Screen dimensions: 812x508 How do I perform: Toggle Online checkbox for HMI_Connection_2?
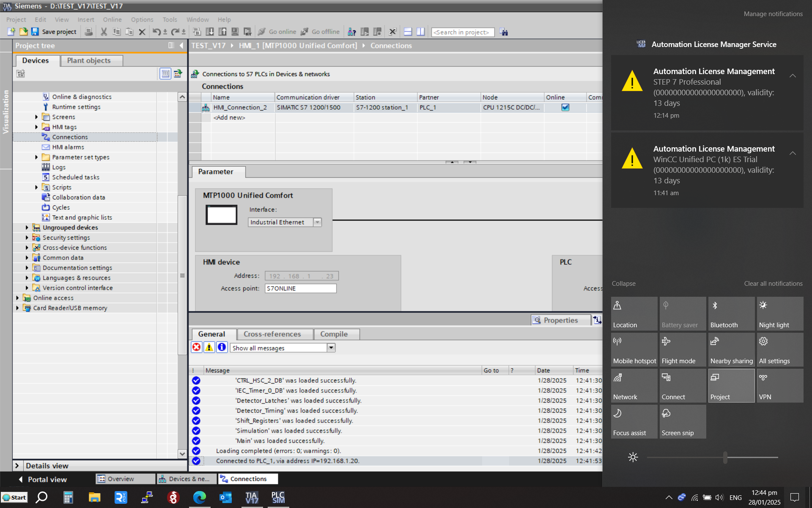(565, 108)
